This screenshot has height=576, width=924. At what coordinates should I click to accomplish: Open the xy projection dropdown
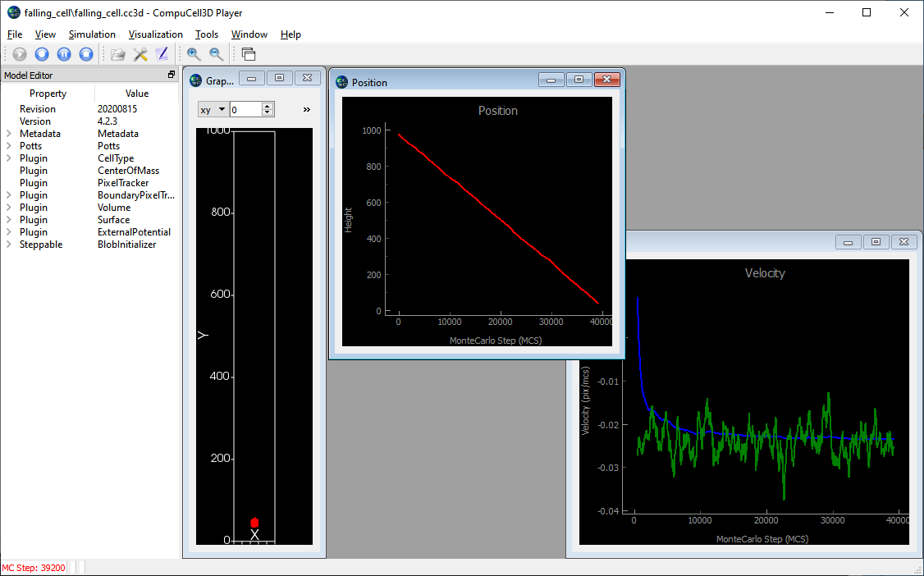(213, 109)
